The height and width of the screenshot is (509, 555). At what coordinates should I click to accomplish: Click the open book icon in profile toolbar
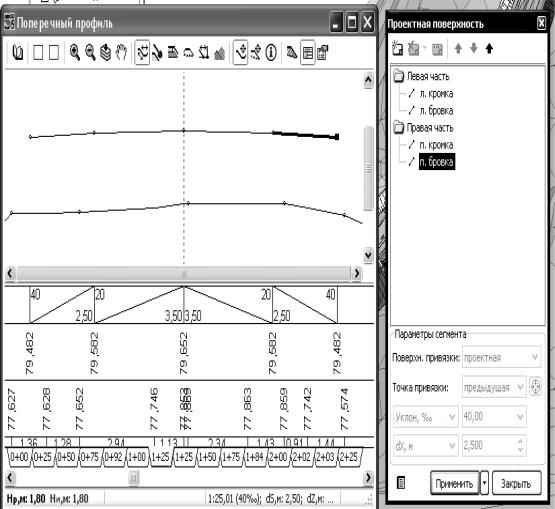(18, 52)
